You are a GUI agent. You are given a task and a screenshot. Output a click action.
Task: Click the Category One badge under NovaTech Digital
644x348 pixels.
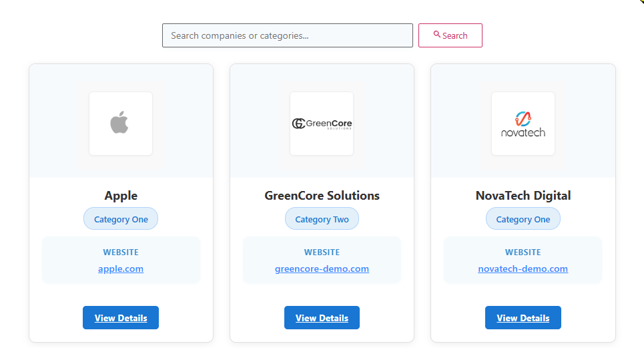tap(523, 219)
